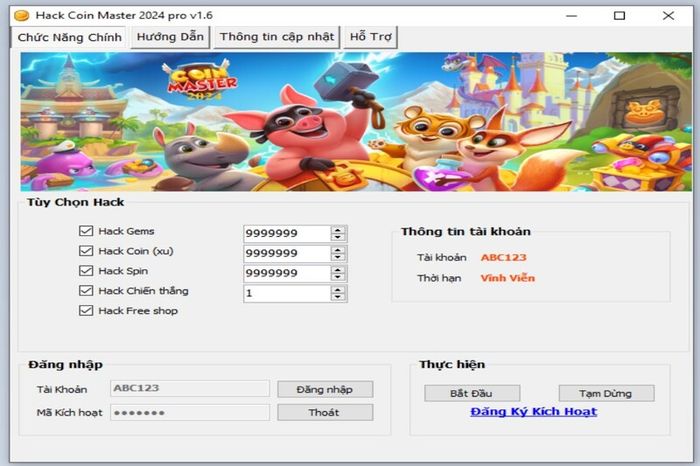Click the Coin Master banner image

coord(356,122)
